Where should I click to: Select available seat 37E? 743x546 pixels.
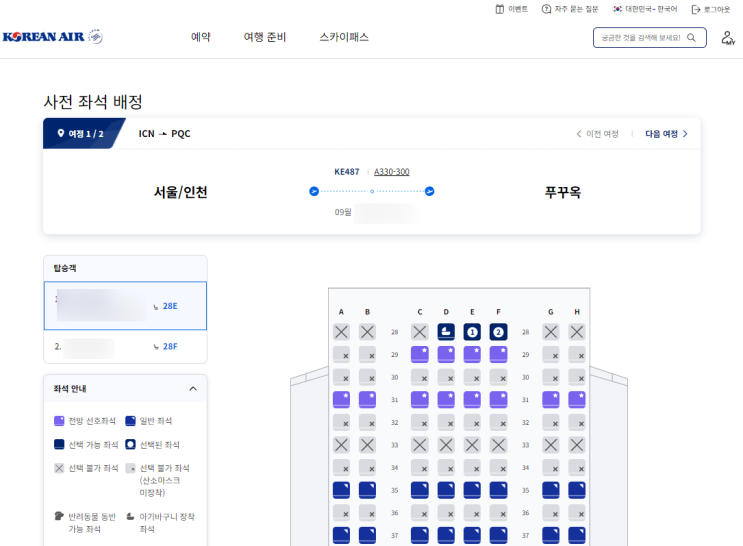click(472, 535)
